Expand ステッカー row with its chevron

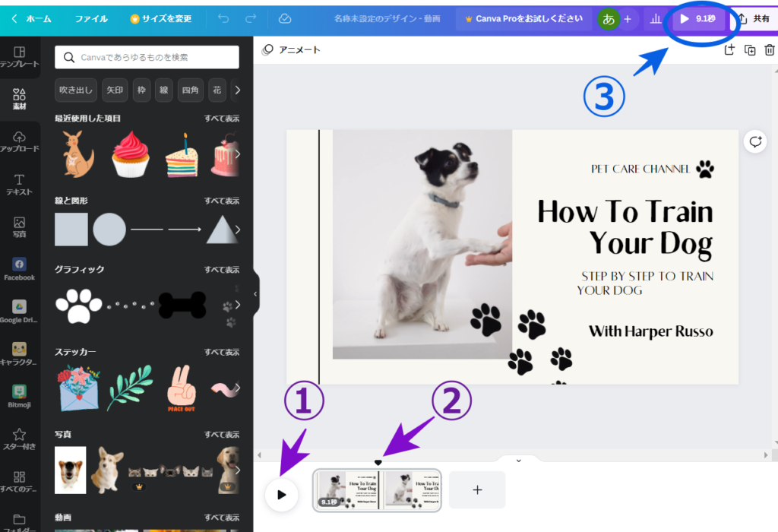coord(238,388)
